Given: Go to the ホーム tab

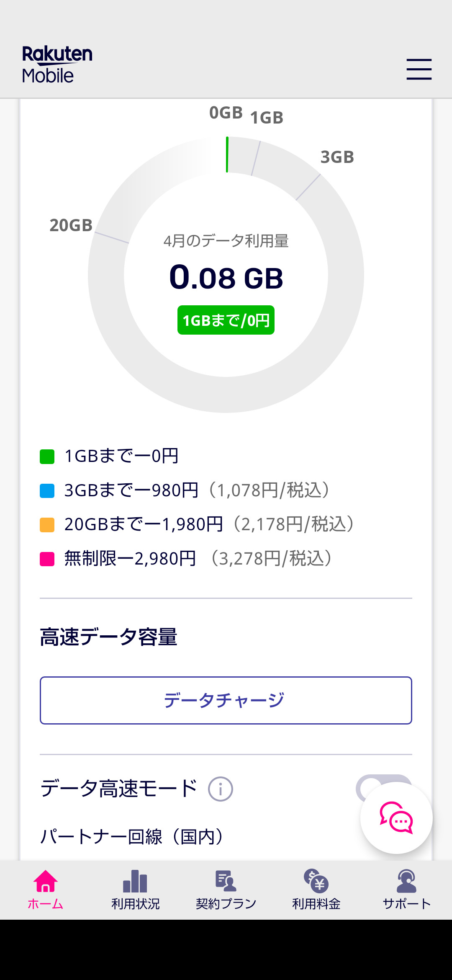Looking at the screenshot, I should [45, 889].
